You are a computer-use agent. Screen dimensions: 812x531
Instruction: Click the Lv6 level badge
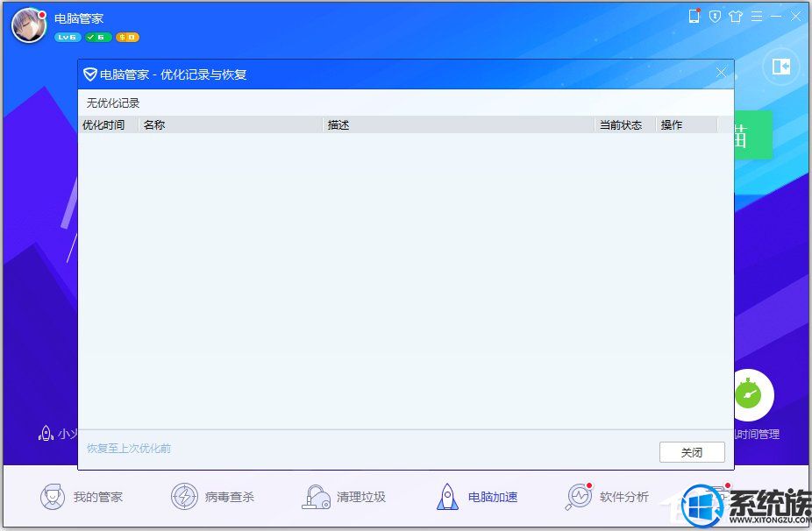pyautogui.click(x=68, y=38)
